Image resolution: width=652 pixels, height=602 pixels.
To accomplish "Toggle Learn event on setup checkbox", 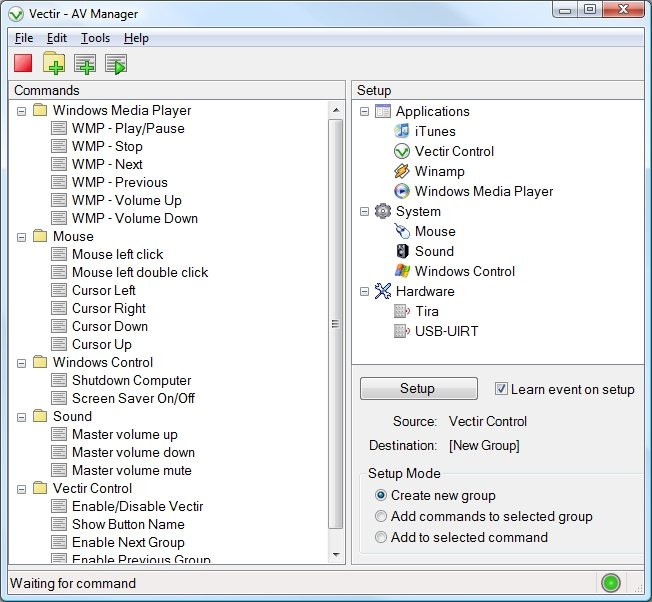I will 501,389.
